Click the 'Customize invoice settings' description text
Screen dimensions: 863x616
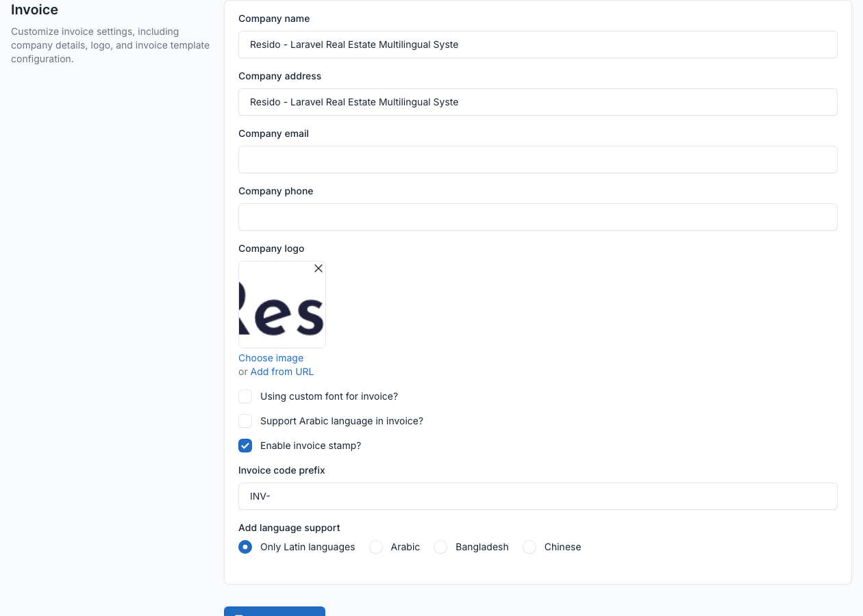(110, 45)
